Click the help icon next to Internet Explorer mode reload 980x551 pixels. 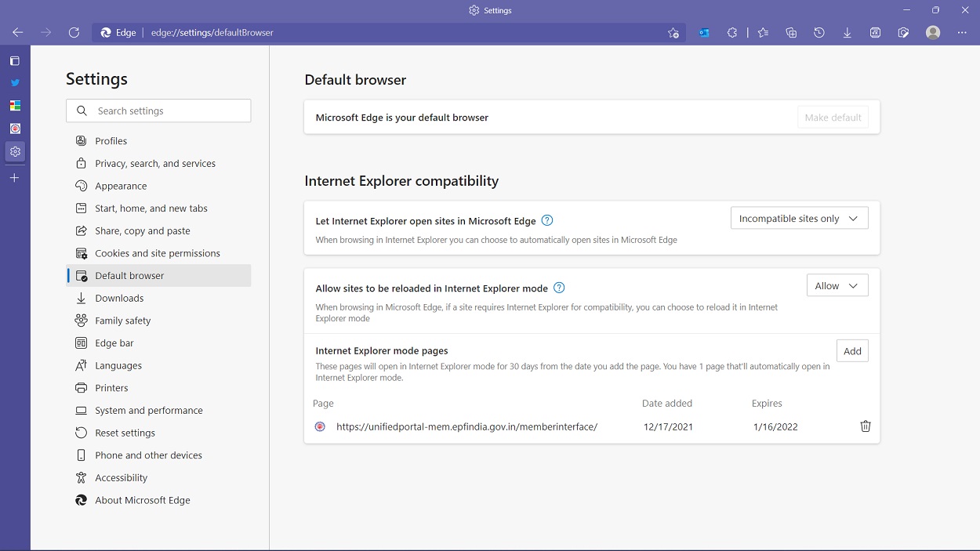[559, 288]
